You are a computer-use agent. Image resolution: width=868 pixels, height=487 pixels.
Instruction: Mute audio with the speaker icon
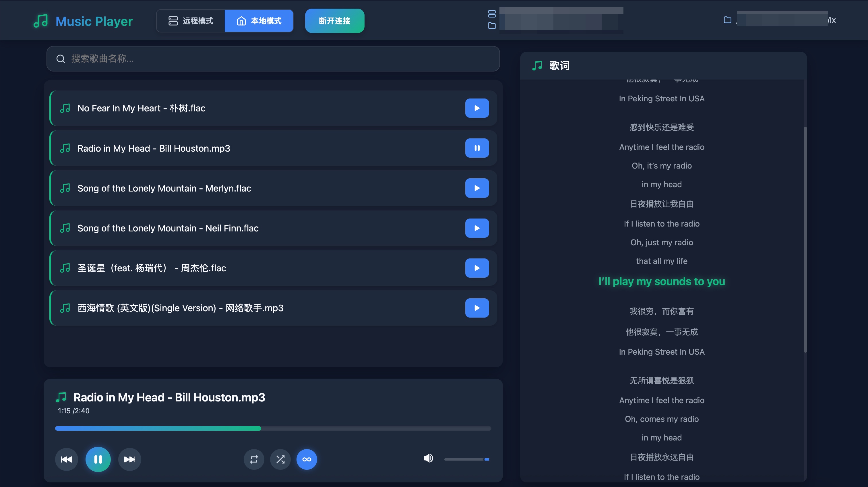428,458
